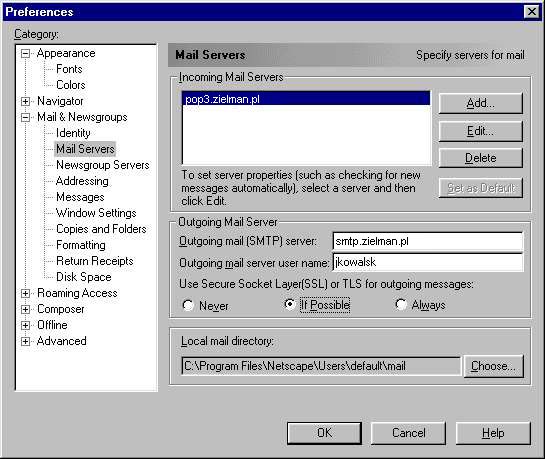Select the Advanced category label

tap(62, 341)
